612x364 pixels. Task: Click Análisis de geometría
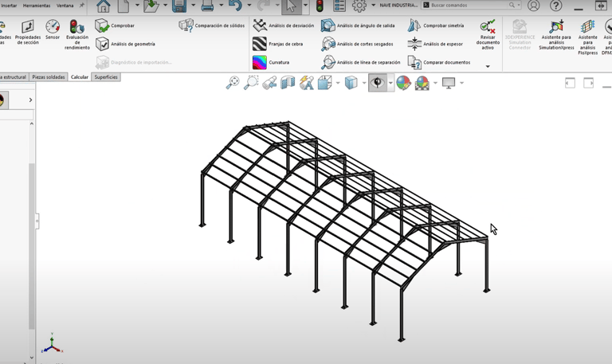(x=125, y=44)
